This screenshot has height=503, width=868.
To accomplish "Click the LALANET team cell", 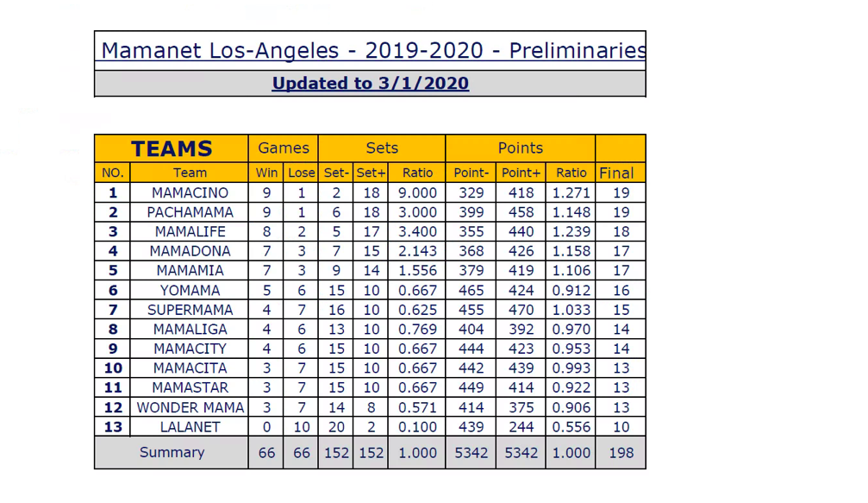I will coord(190,427).
